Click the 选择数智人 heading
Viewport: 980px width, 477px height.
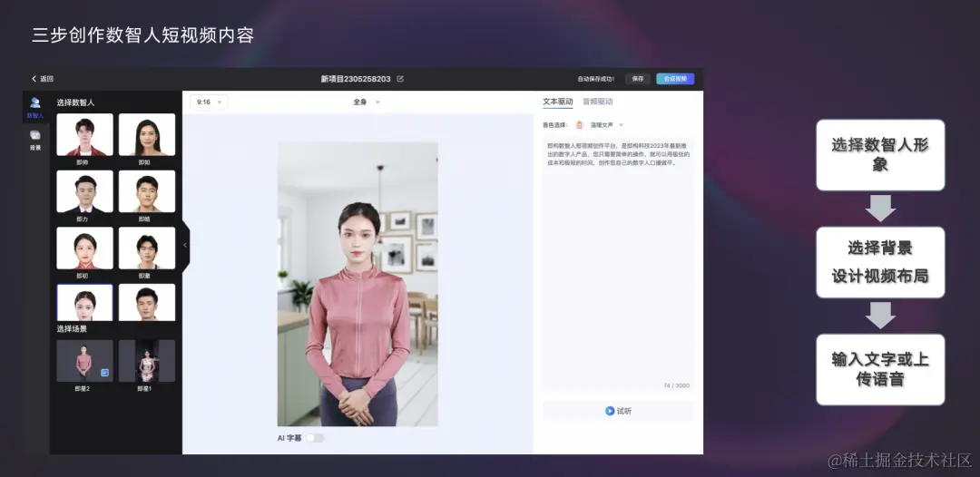75,102
